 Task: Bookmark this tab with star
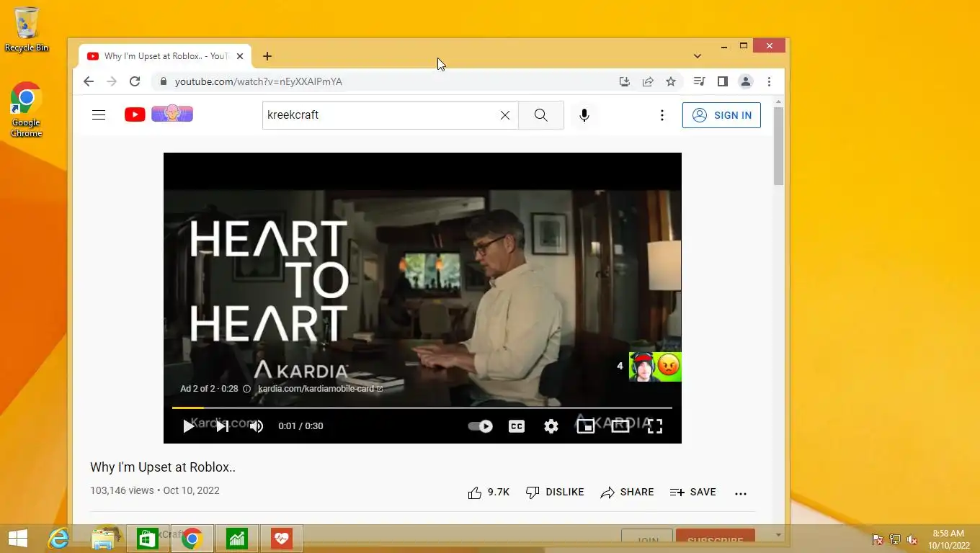pos(671,81)
